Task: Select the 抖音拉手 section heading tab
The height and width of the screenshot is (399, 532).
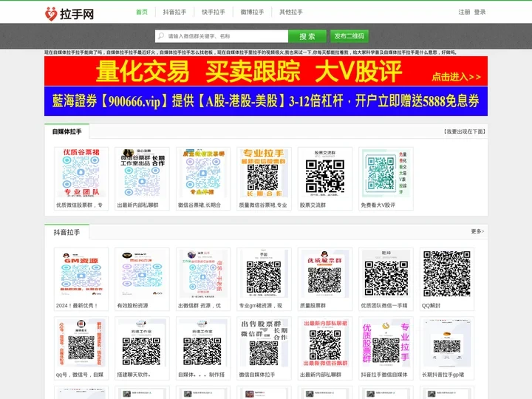Action: tap(66, 232)
